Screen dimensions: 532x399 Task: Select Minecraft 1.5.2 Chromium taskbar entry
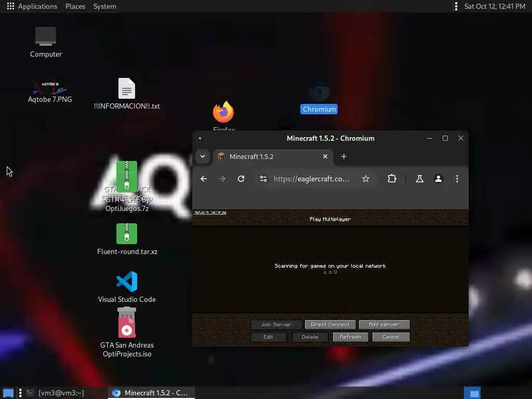151,393
